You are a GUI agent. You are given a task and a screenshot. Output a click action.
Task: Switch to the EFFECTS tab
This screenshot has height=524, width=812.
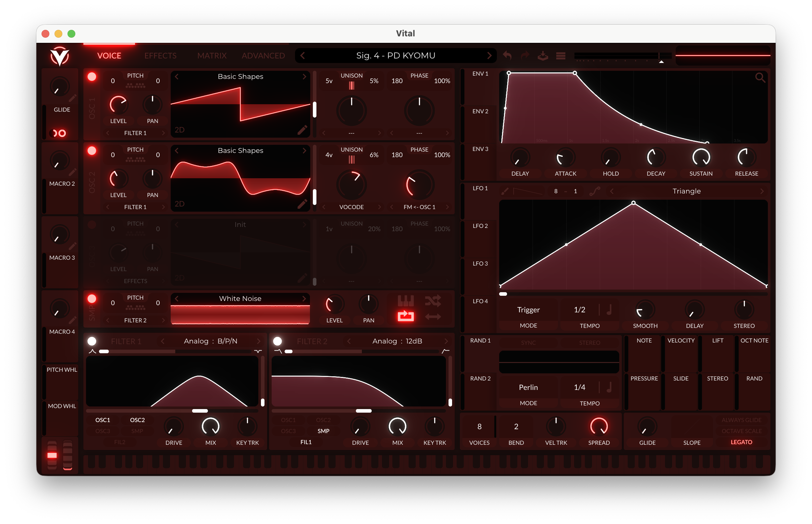point(161,56)
